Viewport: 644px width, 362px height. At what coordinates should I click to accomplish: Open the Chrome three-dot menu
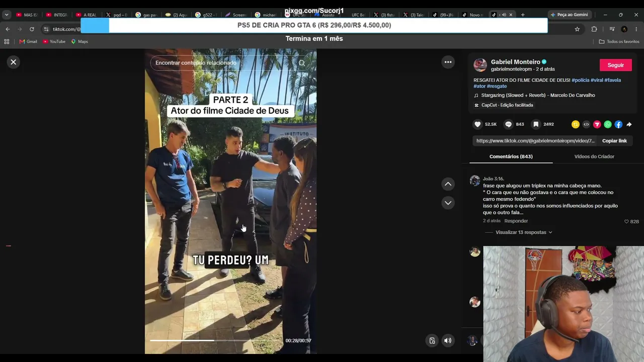[x=636, y=29]
